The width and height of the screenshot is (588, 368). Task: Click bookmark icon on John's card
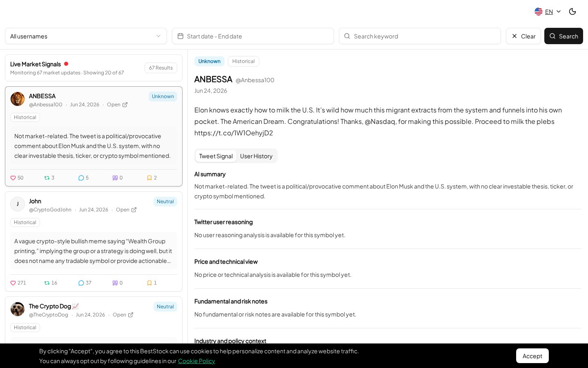pyautogui.click(x=149, y=283)
